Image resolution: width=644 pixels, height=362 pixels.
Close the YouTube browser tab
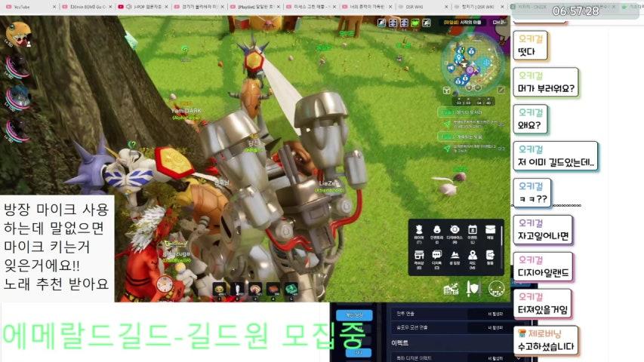54,7
